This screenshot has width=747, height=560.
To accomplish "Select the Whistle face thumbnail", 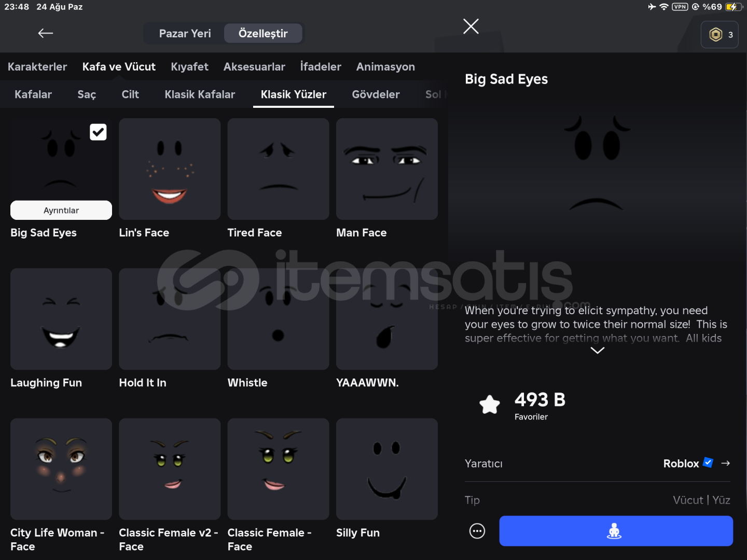I will click(x=278, y=319).
